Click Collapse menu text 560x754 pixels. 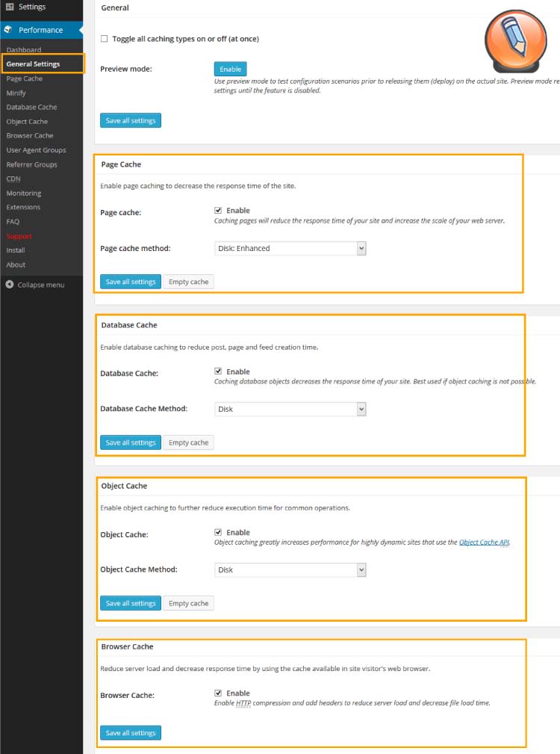41,285
